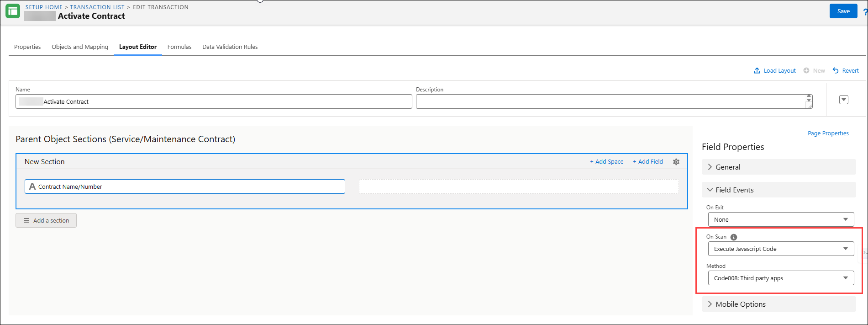
Task: Click the empty field placeholder slot
Action: pos(519,186)
